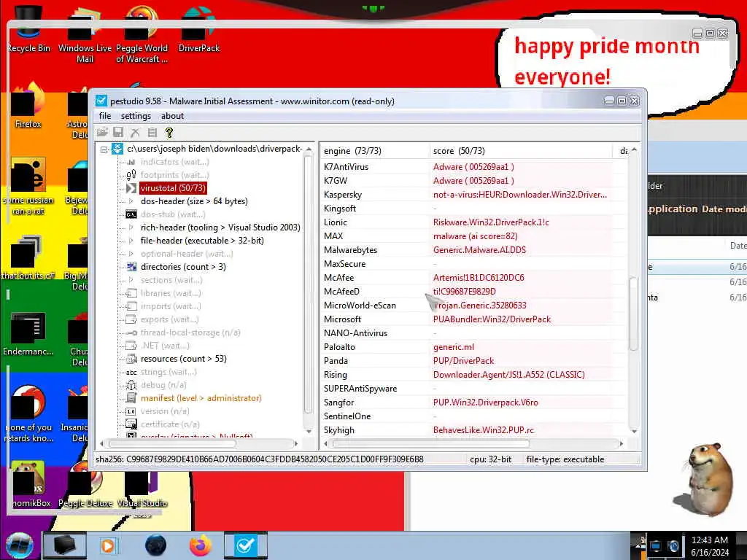Open the Recycle Bin desktop icon

tap(28, 28)
